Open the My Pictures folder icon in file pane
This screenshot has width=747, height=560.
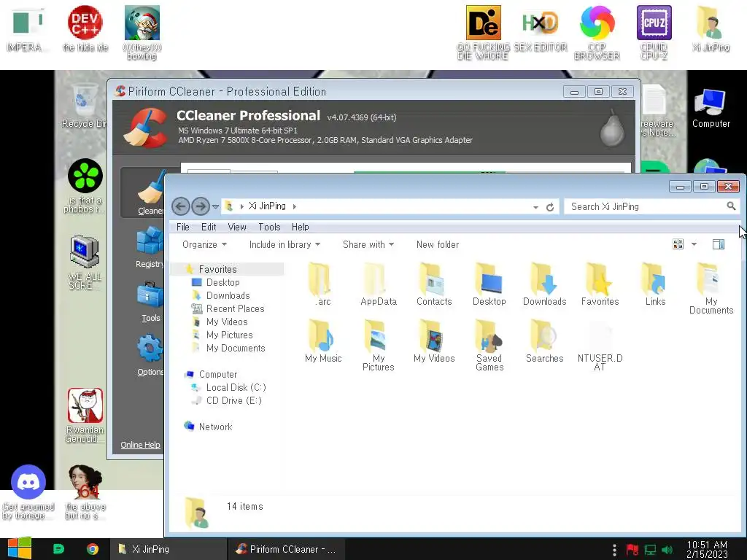[x=379, y=345]
